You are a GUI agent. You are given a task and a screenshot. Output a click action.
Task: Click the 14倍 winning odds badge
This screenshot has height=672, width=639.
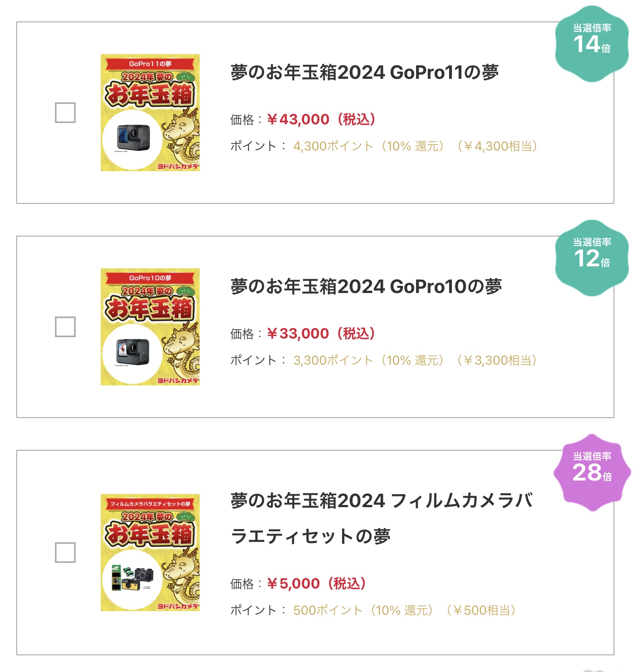pyautogui.click(x=592, y=44)
